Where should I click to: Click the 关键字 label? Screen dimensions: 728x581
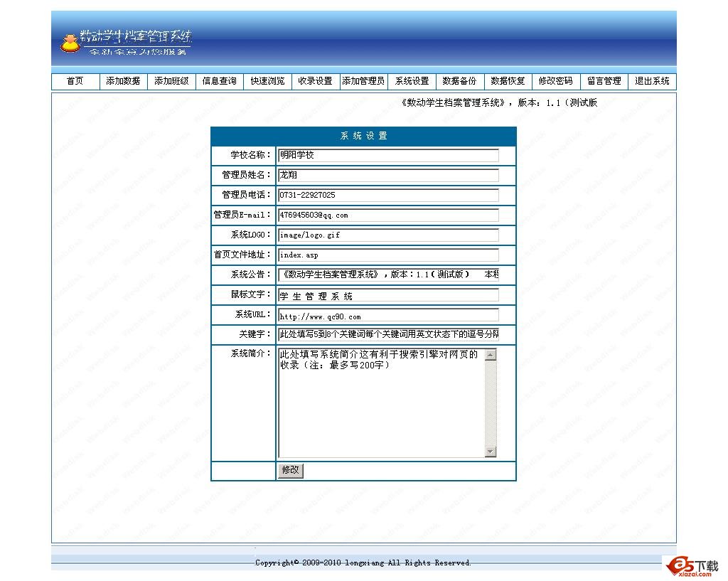pyautogui.click(x=255, y=334)
